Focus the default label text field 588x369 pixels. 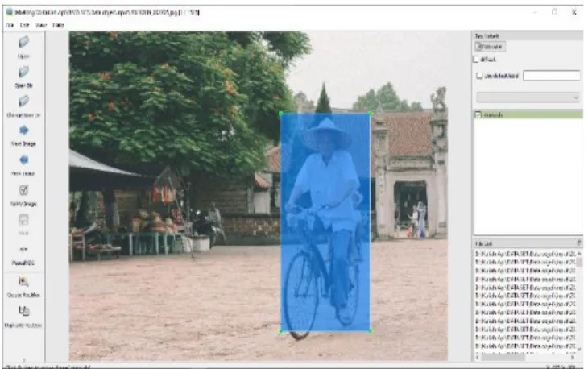click(x=551, y=76)
